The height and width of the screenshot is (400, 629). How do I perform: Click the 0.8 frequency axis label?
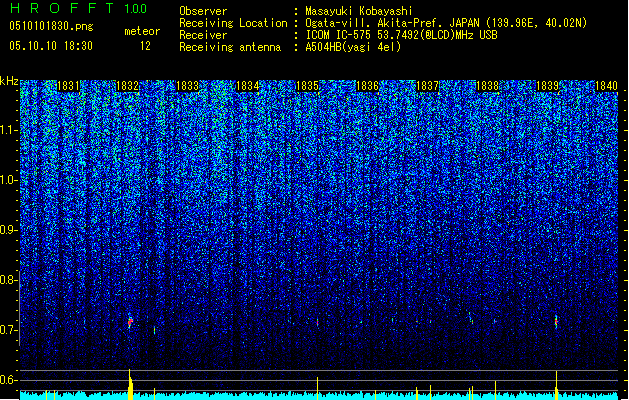point(9,280)
